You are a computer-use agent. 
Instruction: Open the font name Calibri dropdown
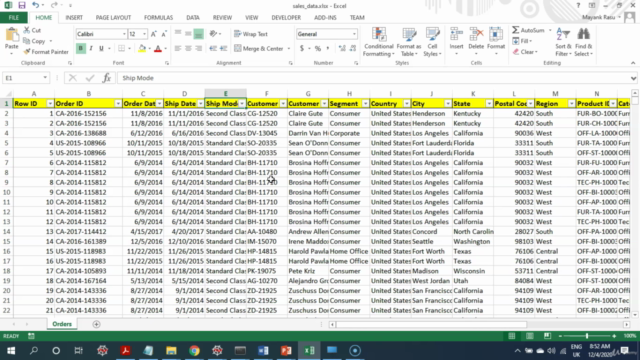coord(124,34)
